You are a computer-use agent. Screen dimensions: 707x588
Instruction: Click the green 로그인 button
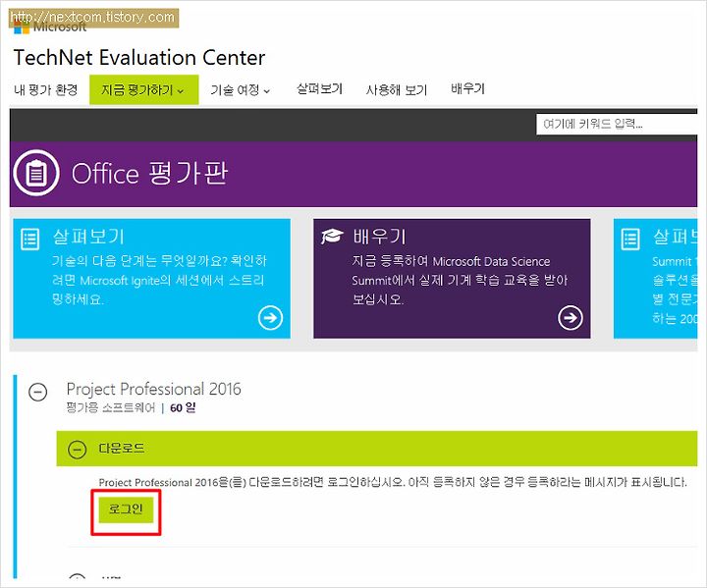click(126, 510)
